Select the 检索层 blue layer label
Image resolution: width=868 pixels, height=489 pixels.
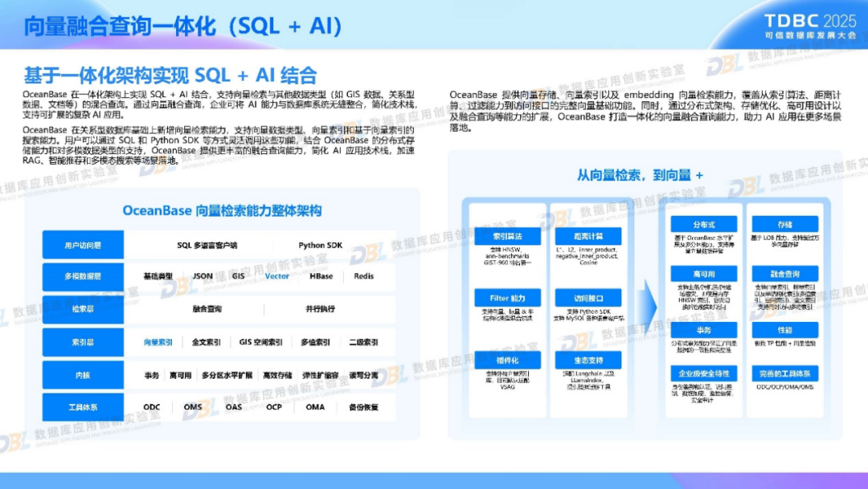(x=83, y=308)
